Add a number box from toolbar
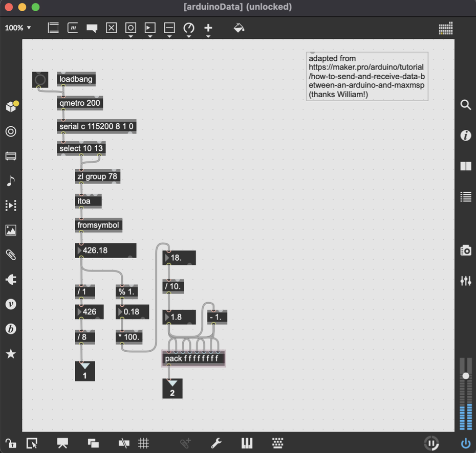Viewport: 476px width, 453px height. (150, 28)
